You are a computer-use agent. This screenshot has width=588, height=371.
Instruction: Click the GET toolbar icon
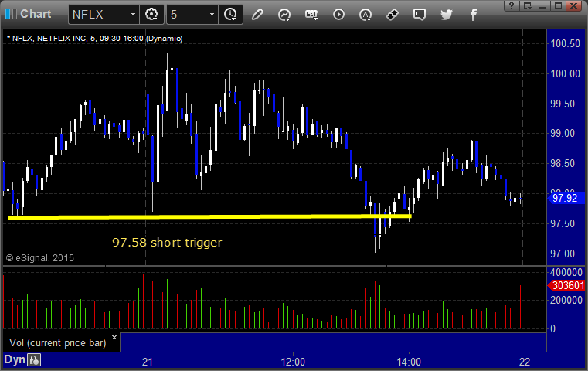click(311, 15)
